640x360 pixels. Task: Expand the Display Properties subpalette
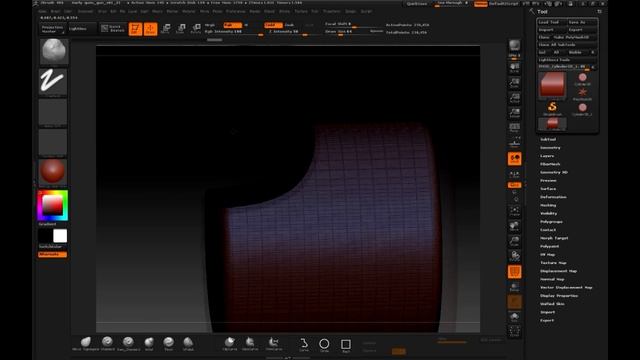coord(559,296)
